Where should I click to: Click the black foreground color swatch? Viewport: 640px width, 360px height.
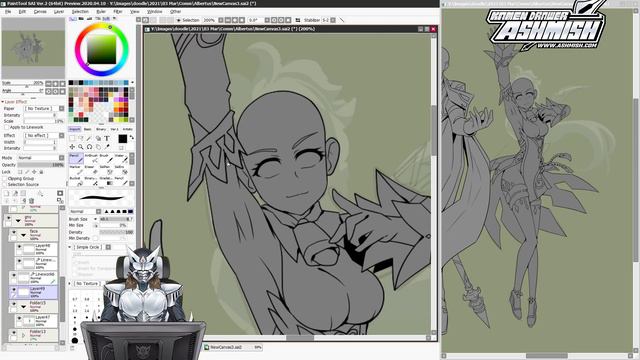(x=122, y=139)
